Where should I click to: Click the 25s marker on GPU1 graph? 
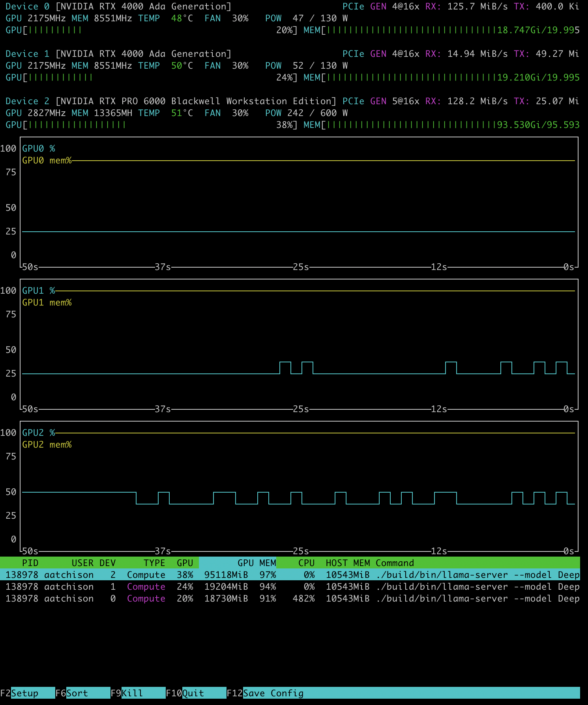coord(301,409)
